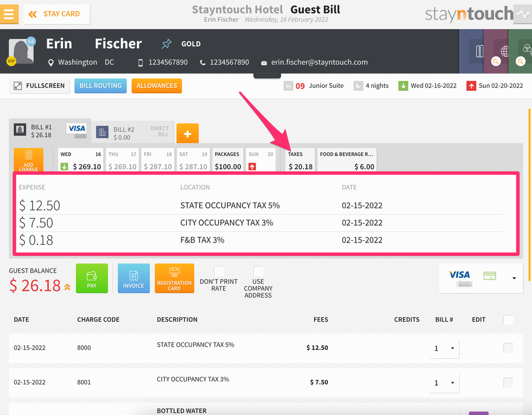
Task: Expand guest balance double chevron
Action: click(x=67, y=287)
